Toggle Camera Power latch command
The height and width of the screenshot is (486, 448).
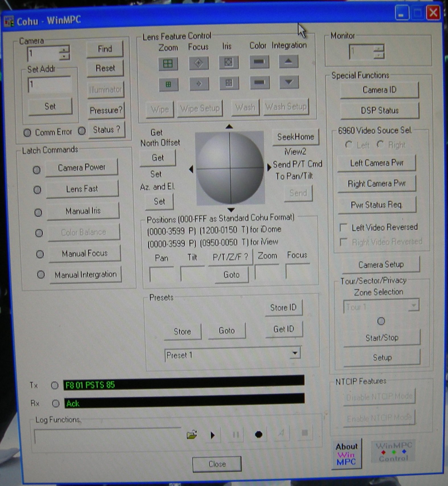click(x=82, y=167)
